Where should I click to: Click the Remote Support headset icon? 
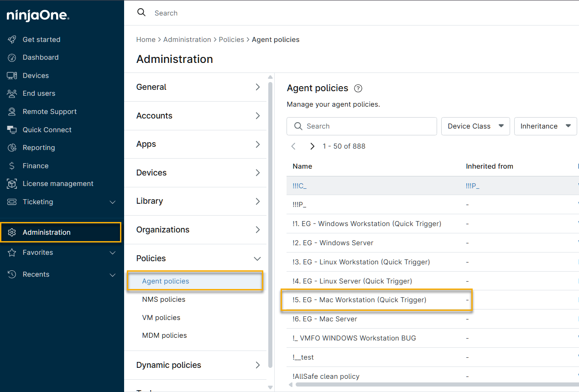(x=12, y=112)
